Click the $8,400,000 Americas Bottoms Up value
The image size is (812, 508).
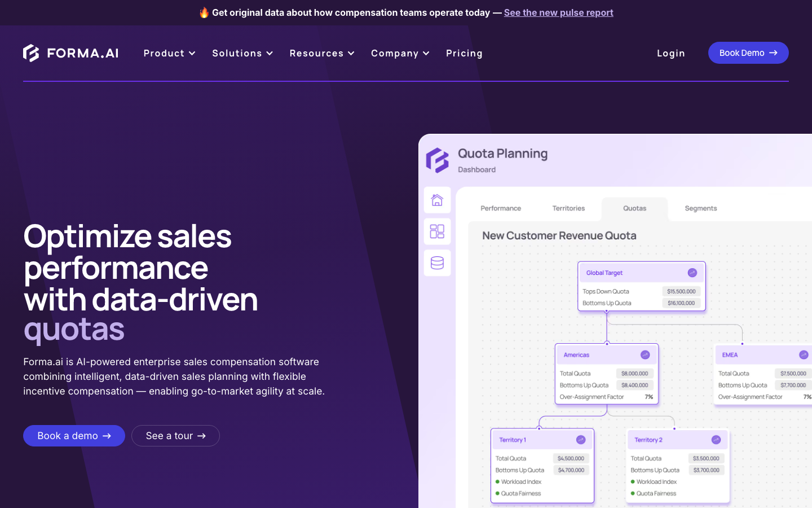634,385
